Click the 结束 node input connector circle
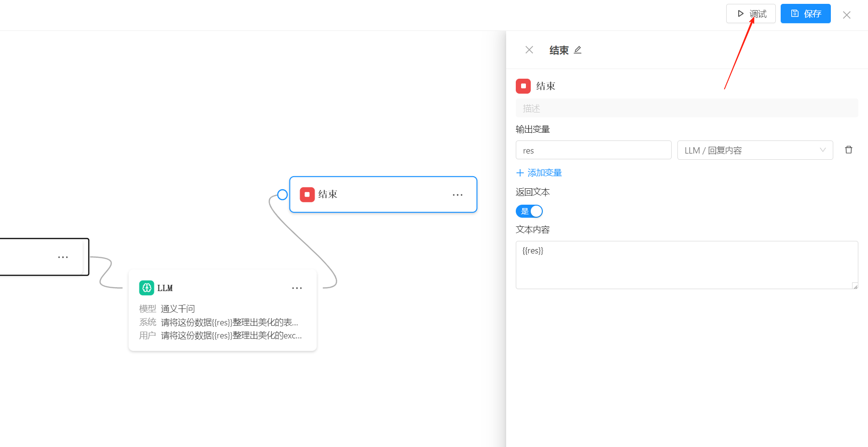868x447 pixels. 283,195
